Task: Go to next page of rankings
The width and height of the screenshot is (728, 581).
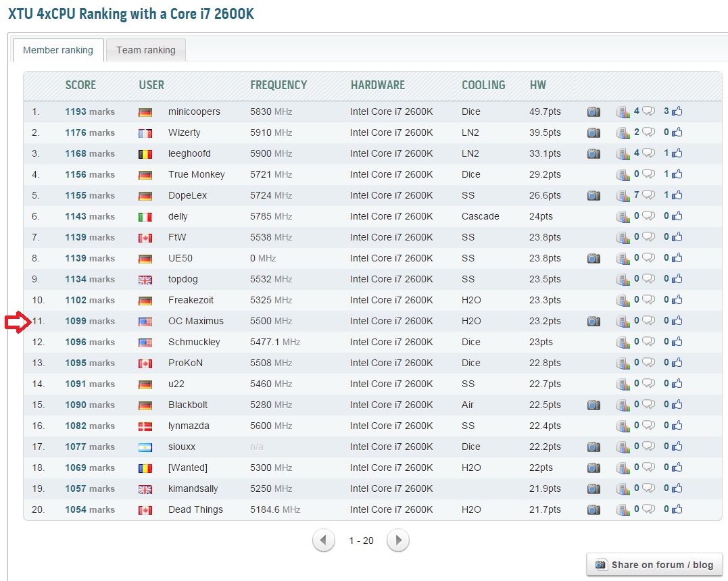Action: click(398, 540)
